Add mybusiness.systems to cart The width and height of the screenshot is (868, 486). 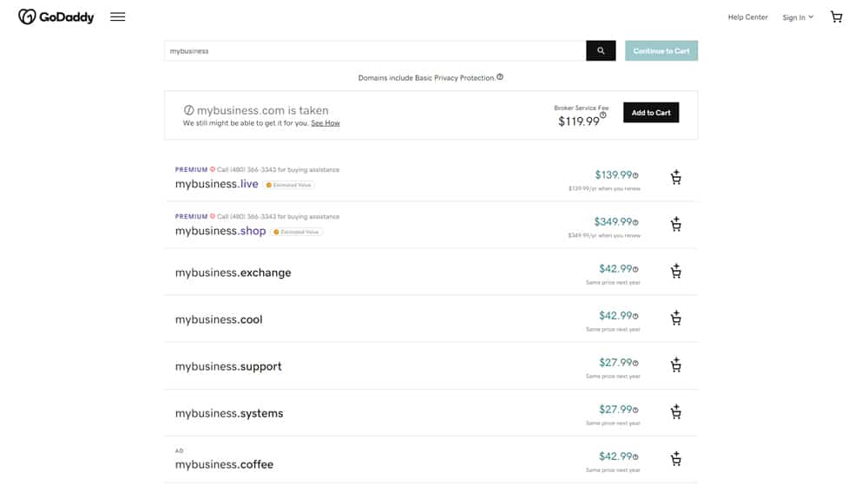675,412
